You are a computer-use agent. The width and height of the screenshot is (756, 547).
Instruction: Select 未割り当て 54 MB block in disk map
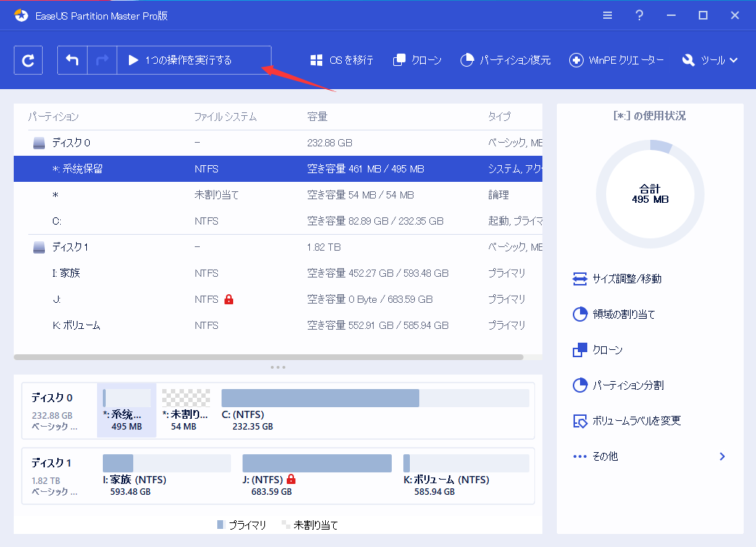click(x=185, y=410)
